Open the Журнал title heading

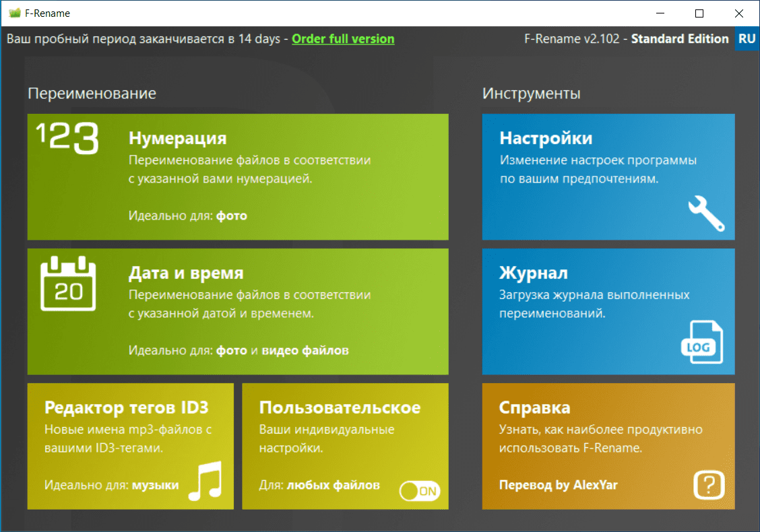(x=533, y=273)
